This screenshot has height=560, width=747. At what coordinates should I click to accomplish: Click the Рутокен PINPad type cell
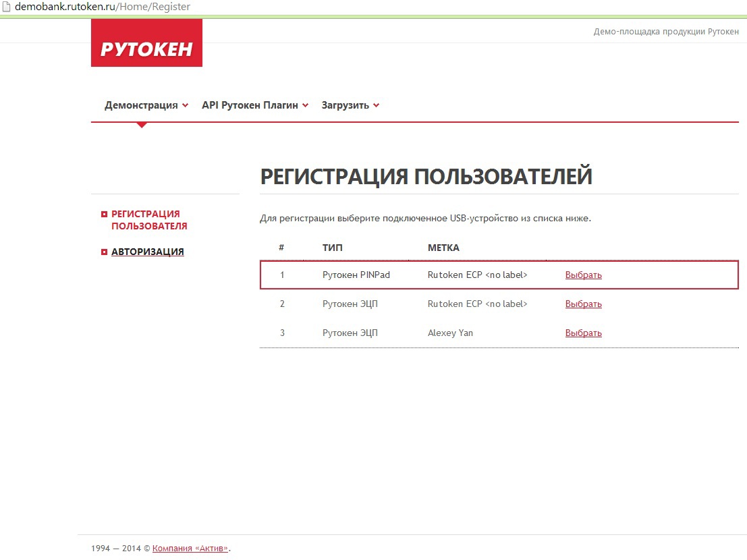click(356, 275)
